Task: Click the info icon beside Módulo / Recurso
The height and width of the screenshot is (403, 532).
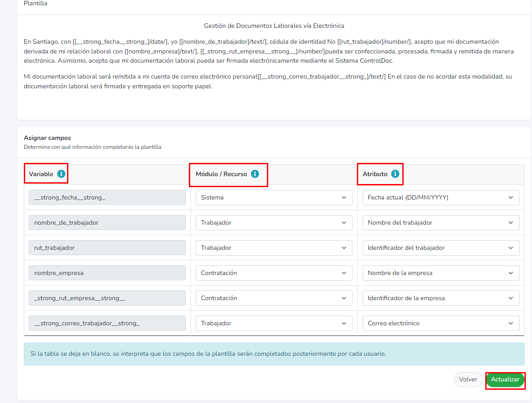Action: pos(255,174)
